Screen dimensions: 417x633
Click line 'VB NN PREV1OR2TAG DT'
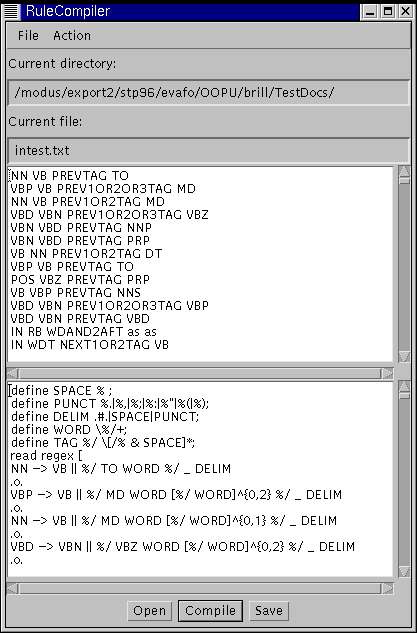[x=86, y=254]
